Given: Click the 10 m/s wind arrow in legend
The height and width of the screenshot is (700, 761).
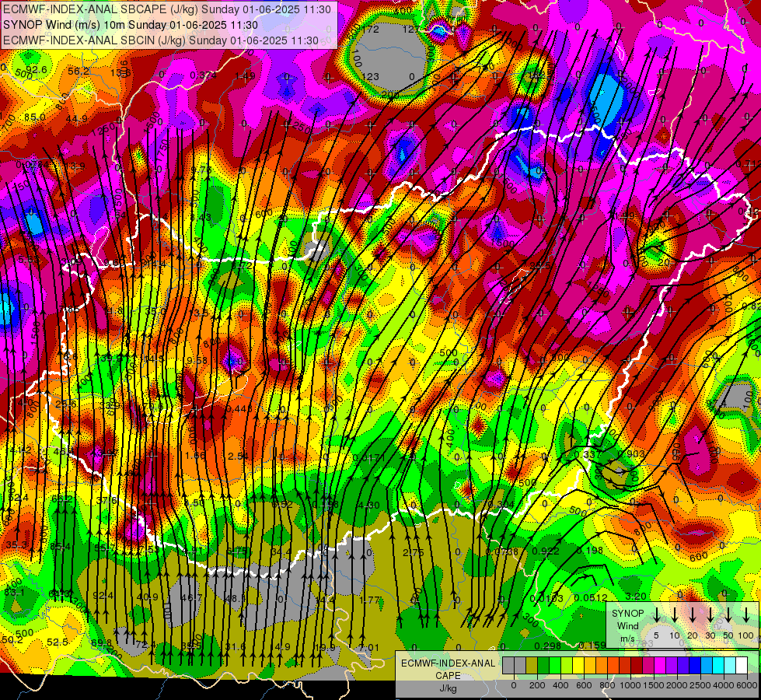Looking at the screenshot, I should 675,615.
